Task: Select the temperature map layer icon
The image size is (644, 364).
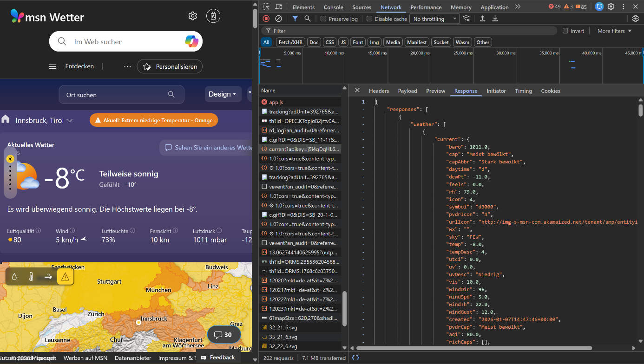Action: point(31,277)
